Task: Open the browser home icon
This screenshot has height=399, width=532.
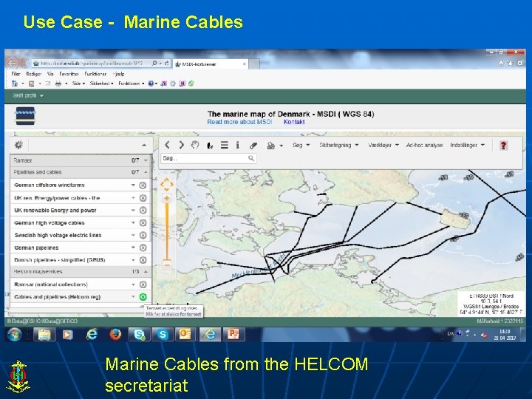Action: (x=501, y=64)
